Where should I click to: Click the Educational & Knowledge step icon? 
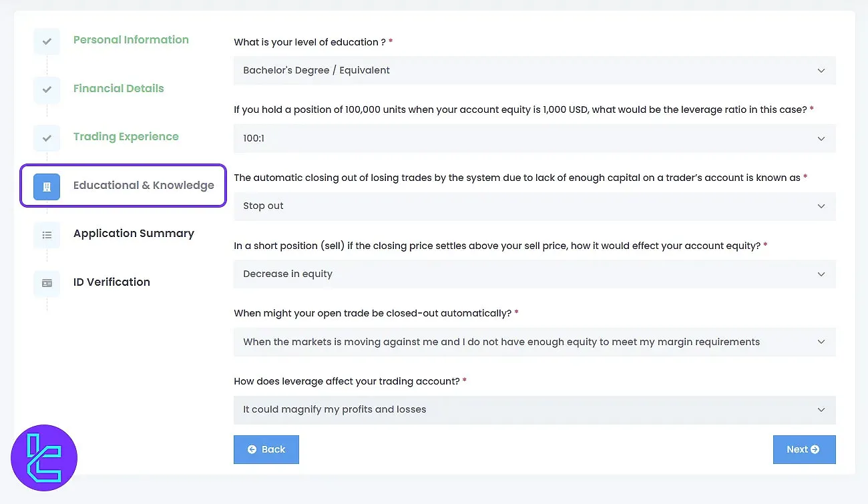pos(46,187)
